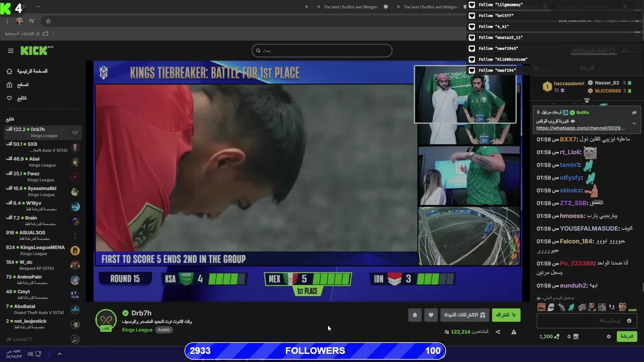Open the pinned WhatsApp channel link
Viewport: 644px width, 362px height.
pyautogui.click(x=580, y=128)
